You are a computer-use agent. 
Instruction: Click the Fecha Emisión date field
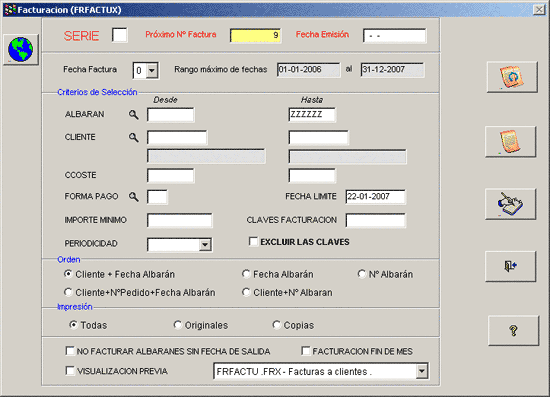click(395, 36)
